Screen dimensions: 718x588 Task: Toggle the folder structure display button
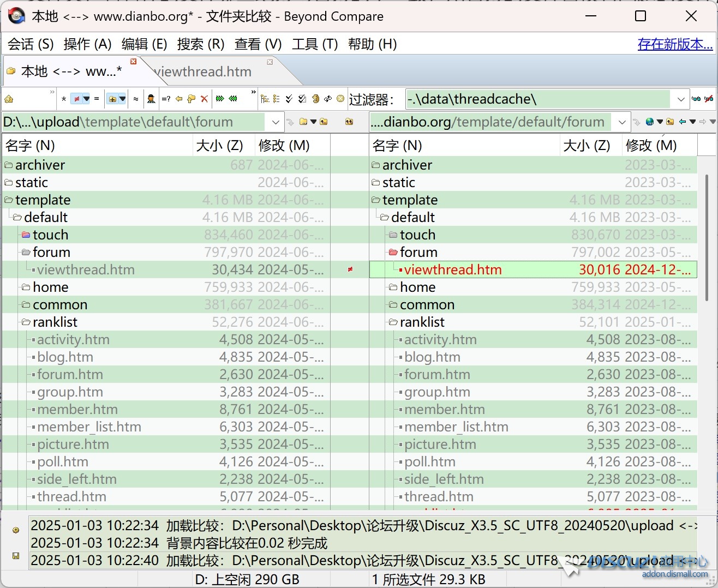pos(112,99)
